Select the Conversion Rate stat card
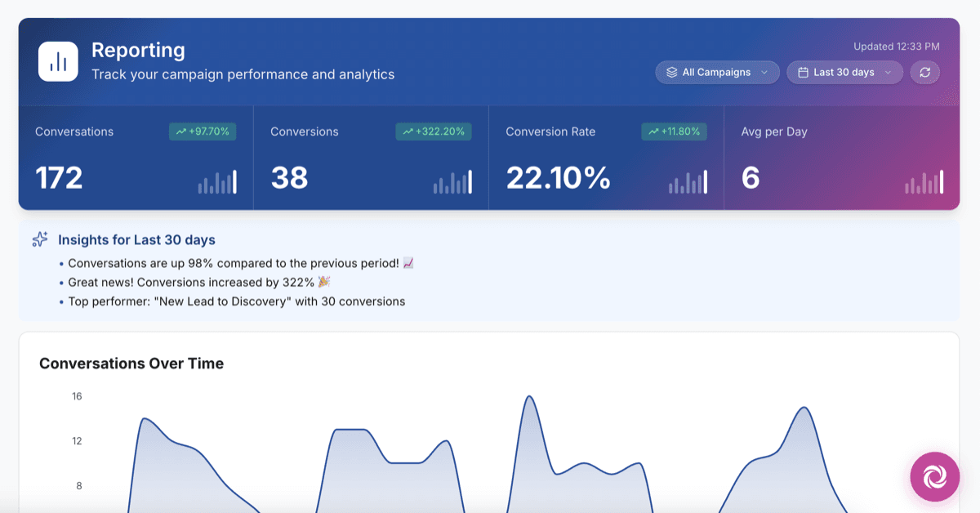The height and width of the screenshot is (513, 980). (604, 157)
